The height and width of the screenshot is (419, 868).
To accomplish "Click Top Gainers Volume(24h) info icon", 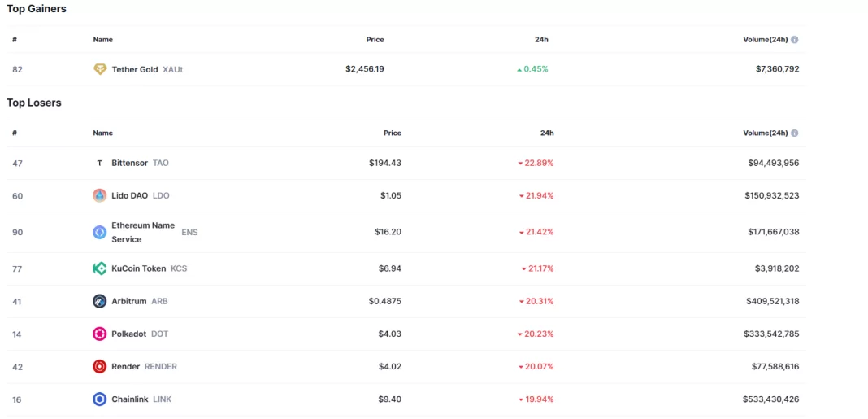I will point(795,40).
